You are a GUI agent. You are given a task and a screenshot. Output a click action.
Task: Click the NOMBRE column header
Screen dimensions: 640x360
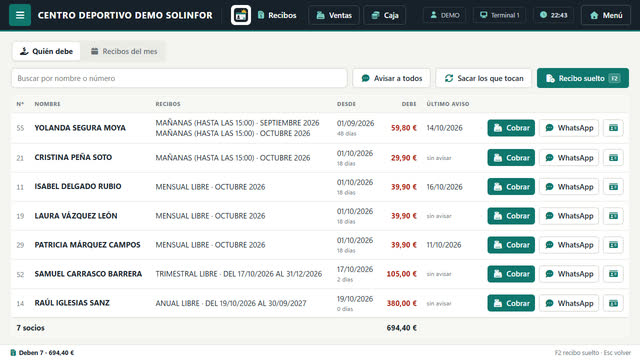[x=47, y=104]
